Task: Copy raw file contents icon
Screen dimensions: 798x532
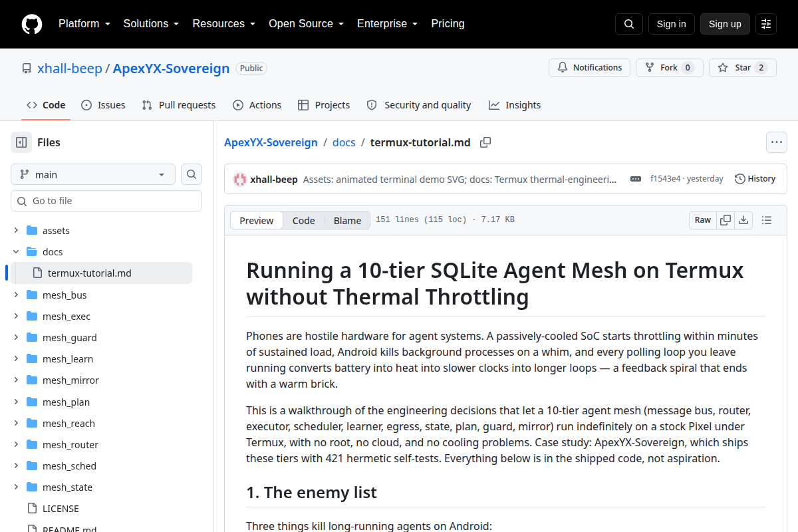Action: tap(726, 220)
